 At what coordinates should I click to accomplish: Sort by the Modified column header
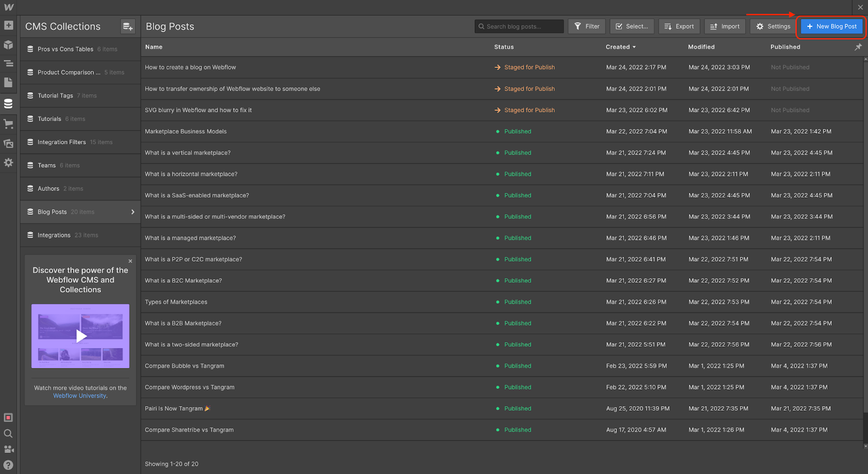point(701,47)
